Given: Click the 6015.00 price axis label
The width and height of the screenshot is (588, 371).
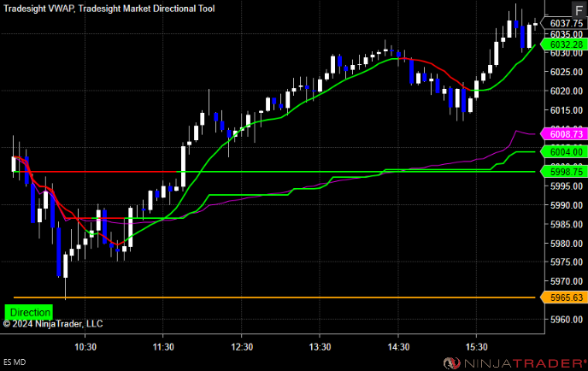Looking at the screenshot, I should 567,110.
